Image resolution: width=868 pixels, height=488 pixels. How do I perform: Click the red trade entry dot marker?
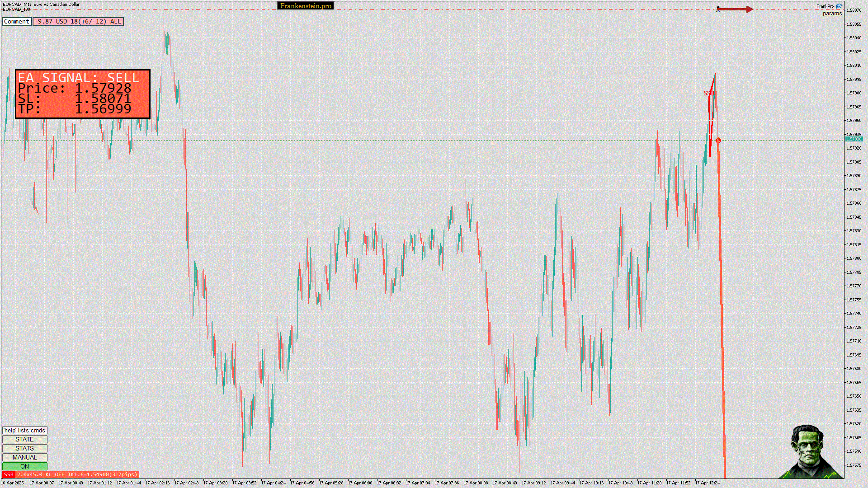point(718,141)
